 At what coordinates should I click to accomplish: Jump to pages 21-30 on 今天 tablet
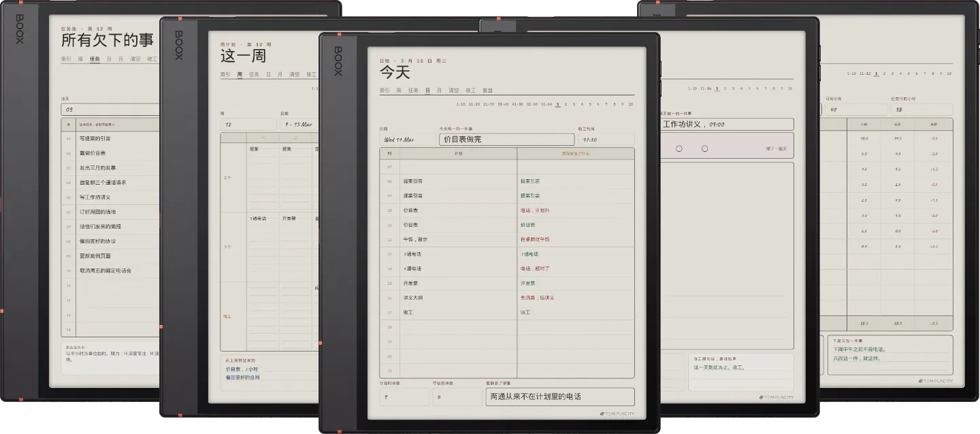point(489,104)
